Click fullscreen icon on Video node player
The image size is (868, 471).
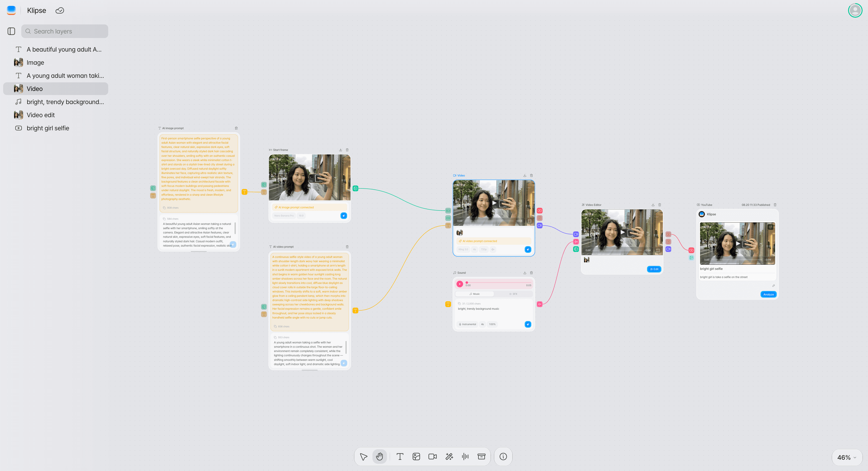point(530,221)
